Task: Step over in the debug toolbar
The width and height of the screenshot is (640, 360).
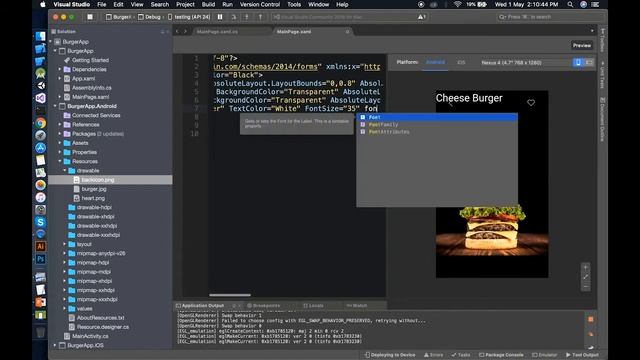Action: point(233,17)
